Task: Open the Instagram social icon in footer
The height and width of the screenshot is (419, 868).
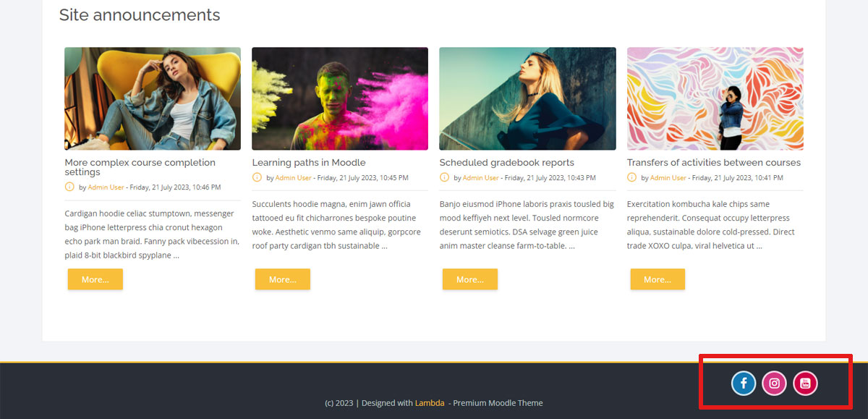Action: [x=774, y=384]
